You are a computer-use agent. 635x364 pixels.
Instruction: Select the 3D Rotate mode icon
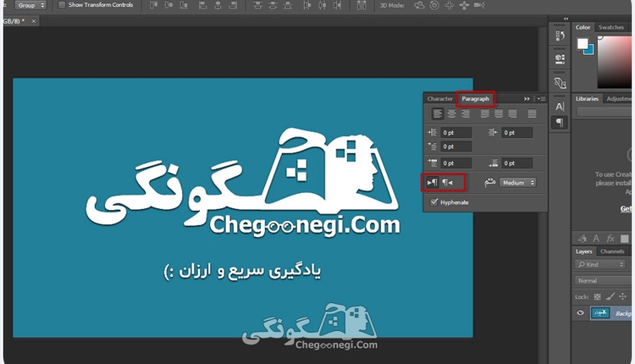click(x=419, y=5)
